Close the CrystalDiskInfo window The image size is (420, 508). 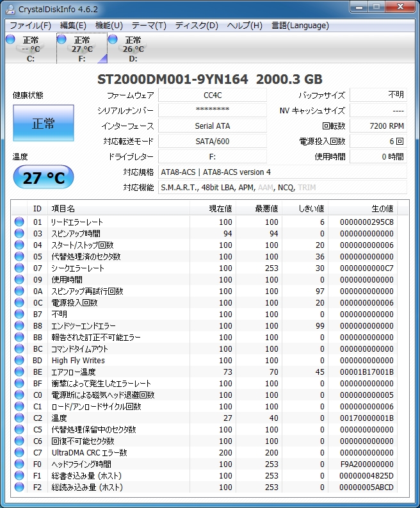400,6
